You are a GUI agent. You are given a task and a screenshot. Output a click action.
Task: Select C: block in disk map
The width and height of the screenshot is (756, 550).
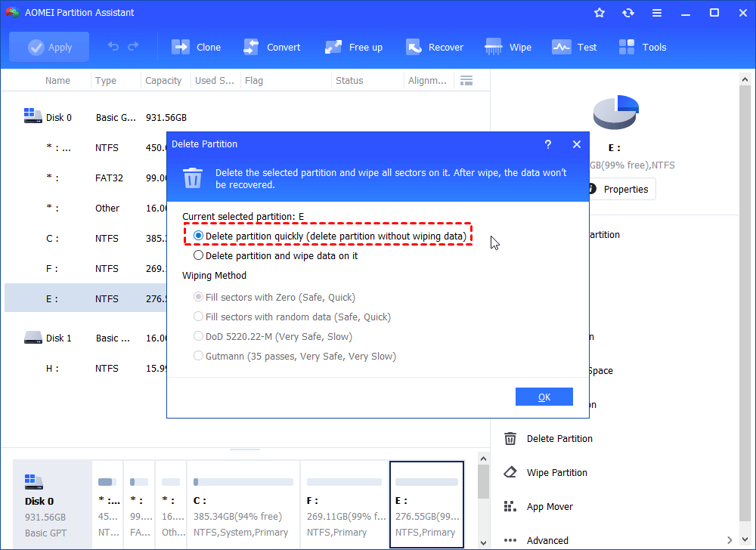[x=243, y=505]
